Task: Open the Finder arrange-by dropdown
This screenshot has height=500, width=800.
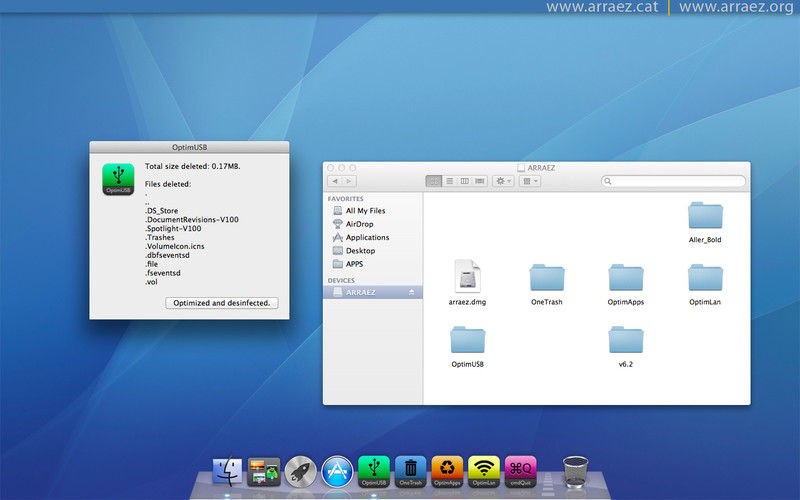Action: pos(530,181)
